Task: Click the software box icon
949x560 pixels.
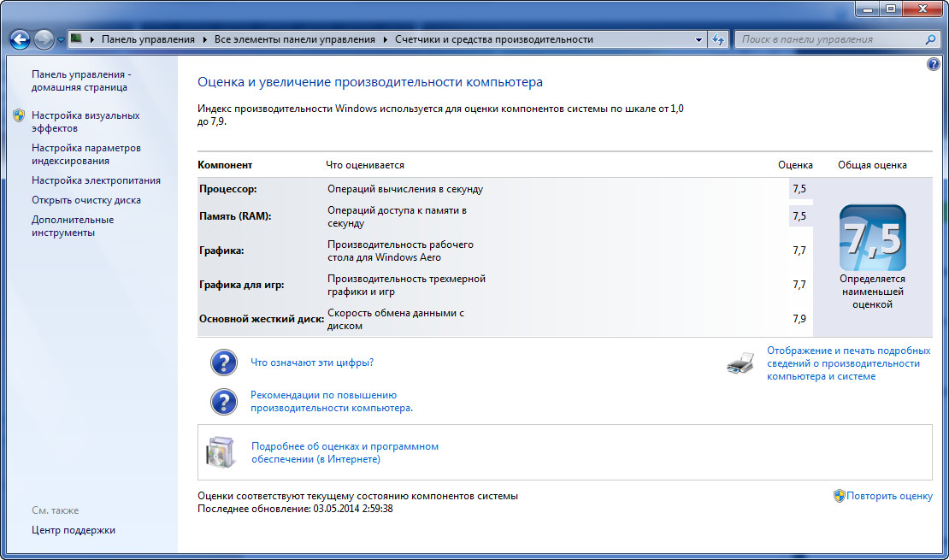Action: 221,452
